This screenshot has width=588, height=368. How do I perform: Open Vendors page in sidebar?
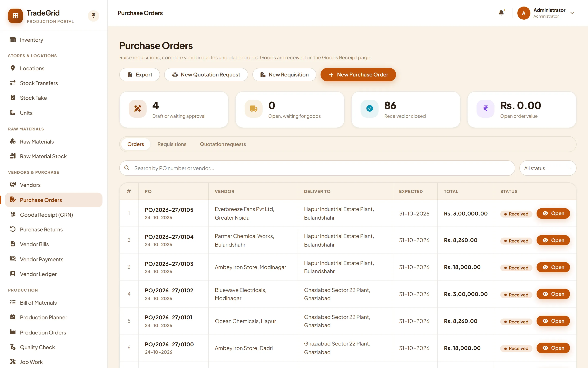tap(54, 185)
